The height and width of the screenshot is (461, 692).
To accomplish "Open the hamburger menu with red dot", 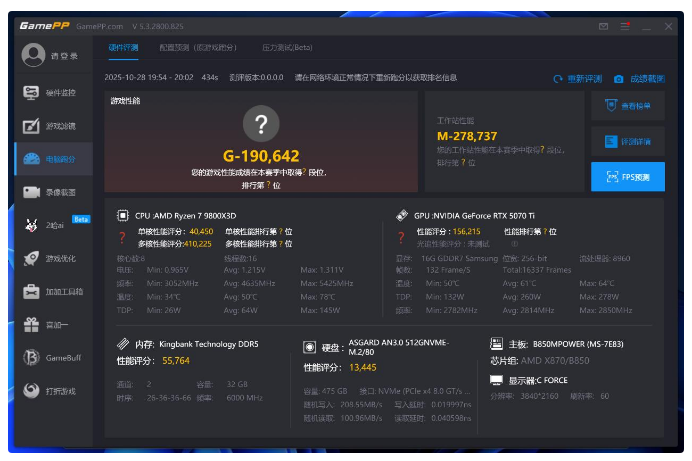I will point(625,25).
